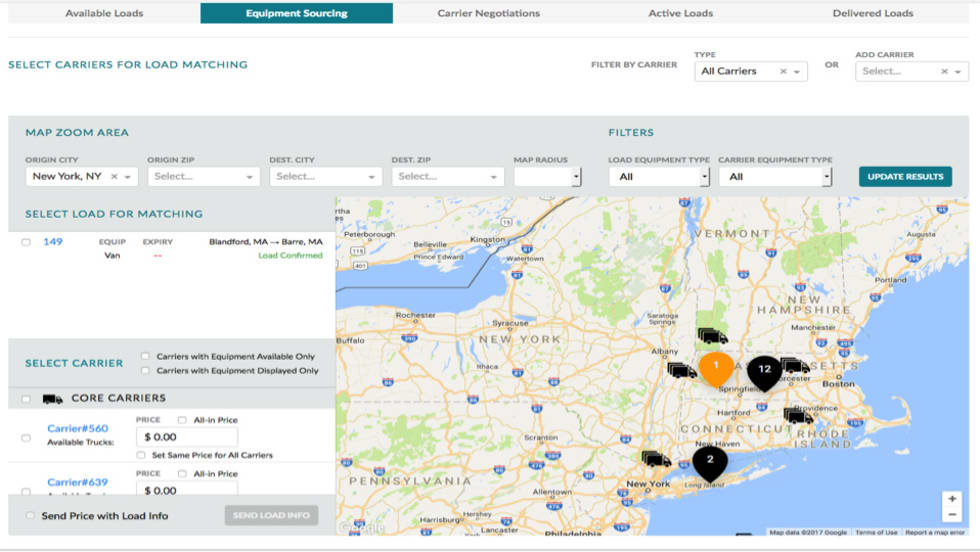Click the black map marker labeled 12

point(764,370)
